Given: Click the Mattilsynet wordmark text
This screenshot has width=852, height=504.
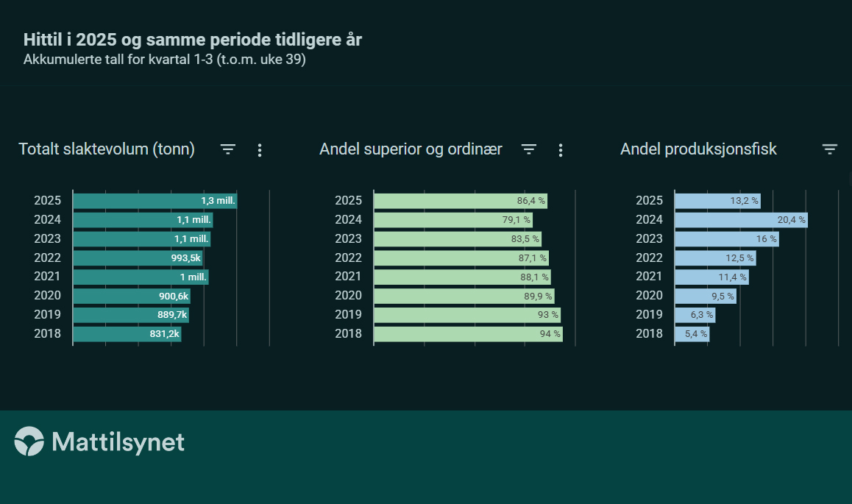Looking at the screenshot, I should point(118,442).
